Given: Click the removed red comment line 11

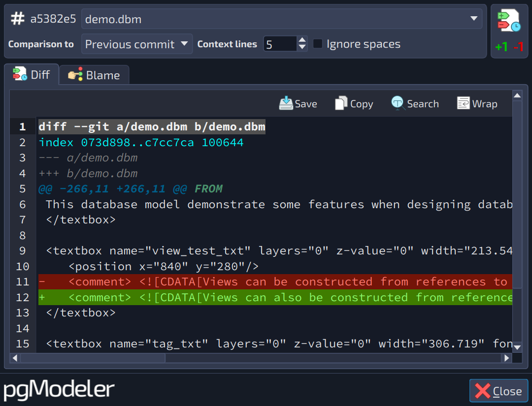Looking at the screenshot, I should [x=275, y=281].
